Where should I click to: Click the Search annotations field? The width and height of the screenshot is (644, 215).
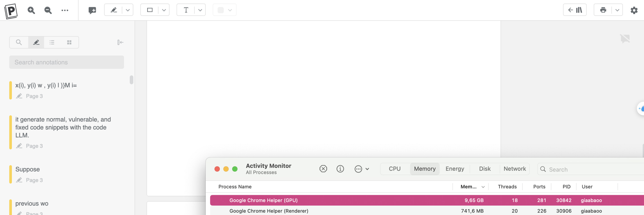67,62
